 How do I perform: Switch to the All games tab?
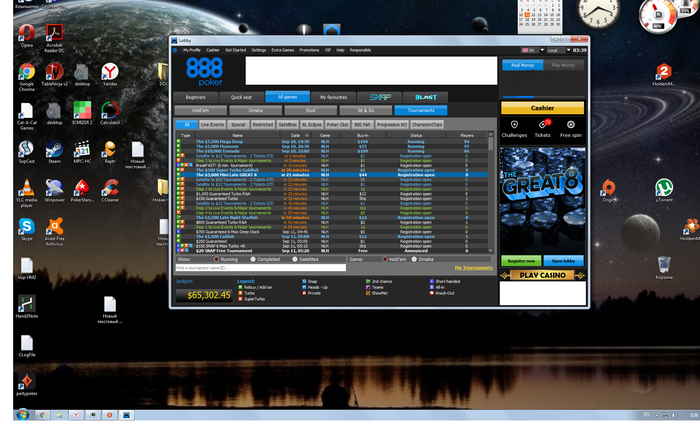(x=288, y=97)
